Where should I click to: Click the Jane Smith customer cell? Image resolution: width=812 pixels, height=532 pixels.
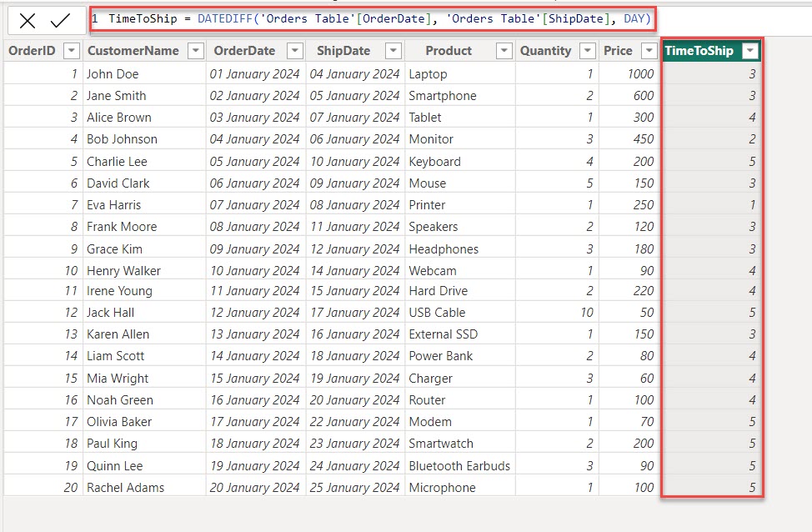(x=144, y=96)
